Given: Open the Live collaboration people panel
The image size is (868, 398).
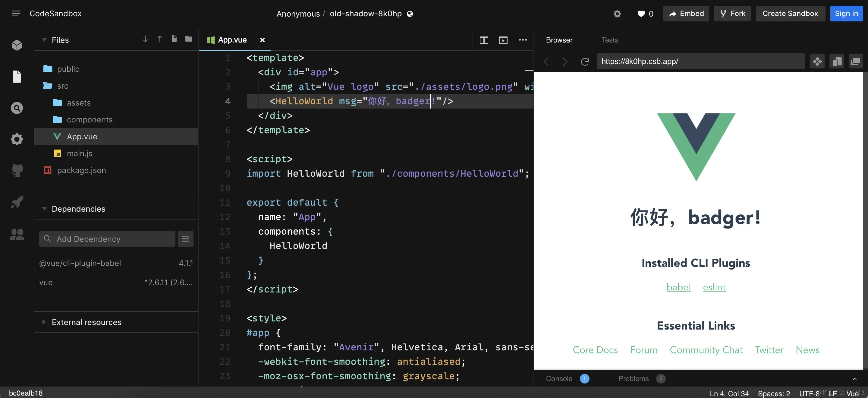Looking at the screenshot, I should [17, 234].
